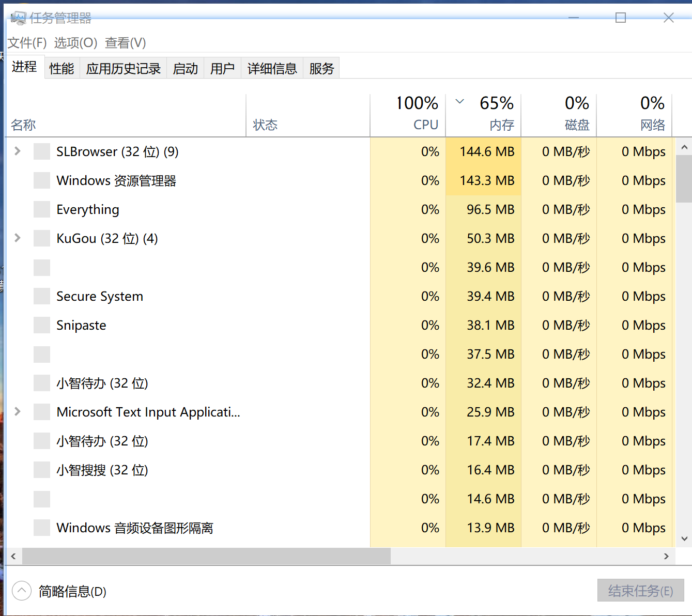Maximize the 任务管理器 window
Image resolution: width=692 pixels, height=616 pixels.
click(621, 18)
